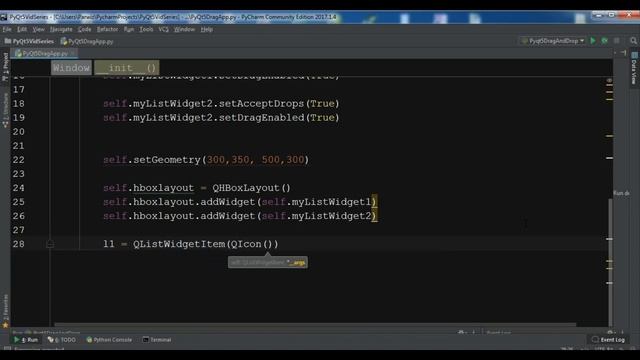
Task: Click the Search Everywhere magnifier icon
Action: (x=633, y=41)
